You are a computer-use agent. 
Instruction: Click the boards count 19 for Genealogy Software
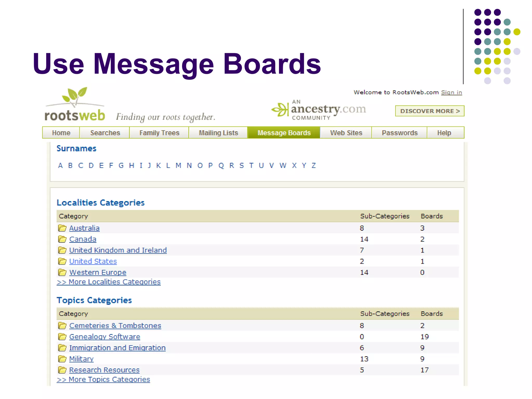[x=424, y=337]
